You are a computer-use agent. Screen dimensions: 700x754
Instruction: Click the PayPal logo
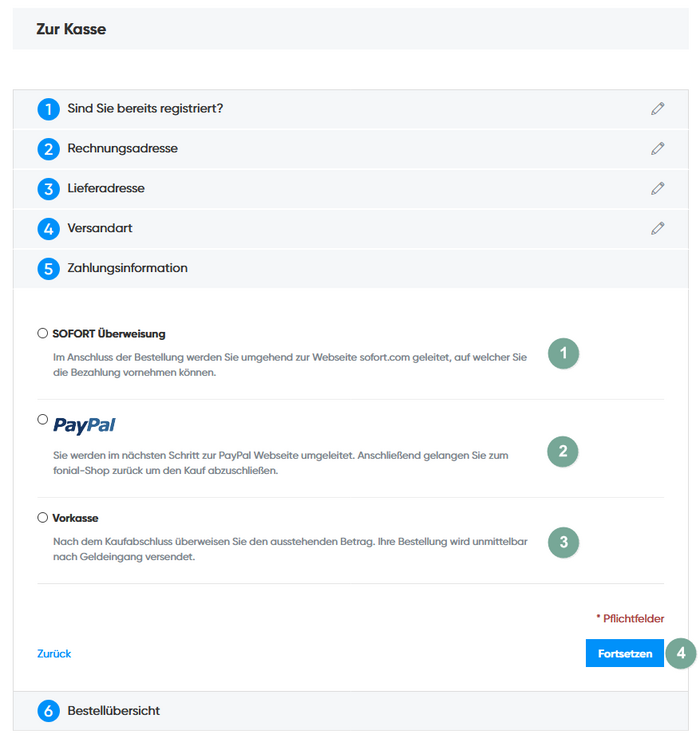click(84, 425)
